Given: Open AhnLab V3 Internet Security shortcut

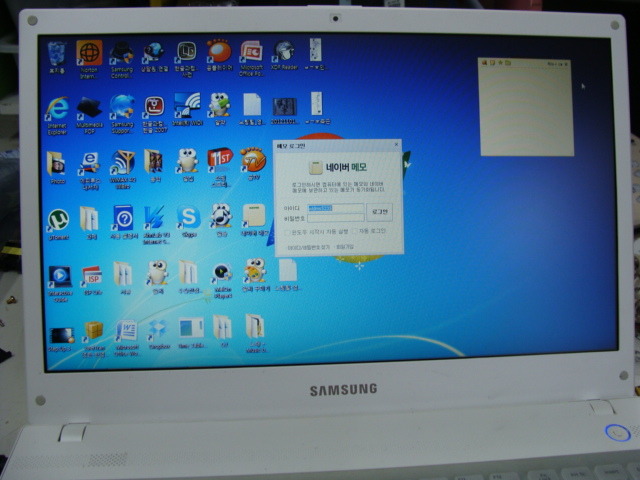Looking at the screenshot, I should click(156, 224).
